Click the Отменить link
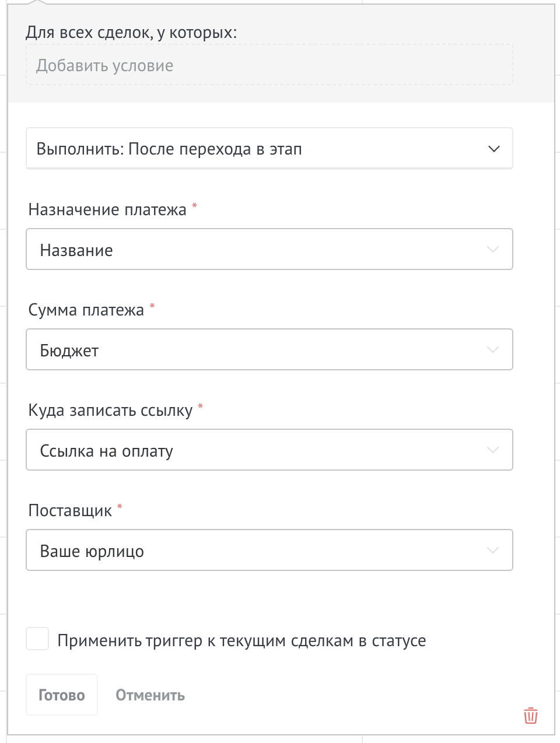The height and width of the screenshot is (743, 560). coord(150,695)
